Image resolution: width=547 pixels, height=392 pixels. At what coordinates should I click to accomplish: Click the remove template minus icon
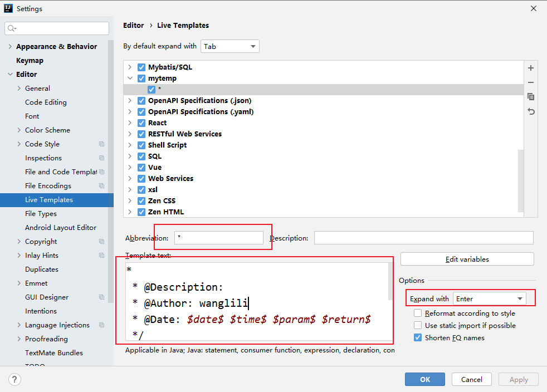tap(531, 82)
